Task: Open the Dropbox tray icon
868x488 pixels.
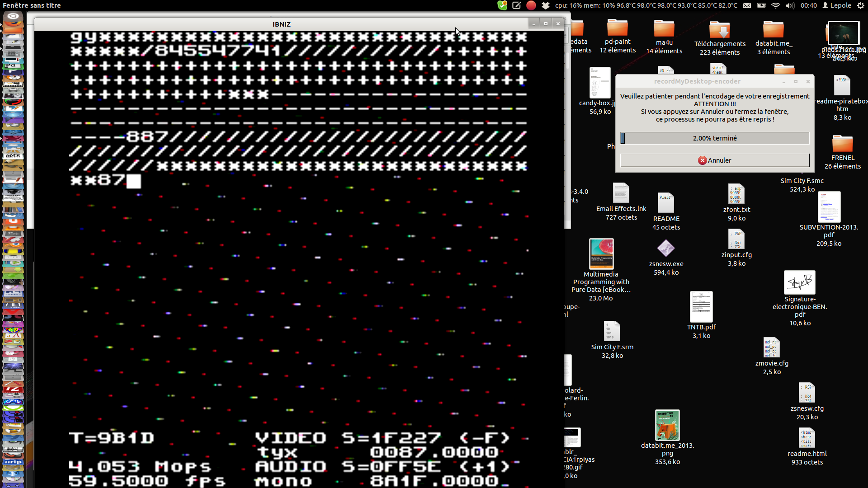Action: [546, 5]
